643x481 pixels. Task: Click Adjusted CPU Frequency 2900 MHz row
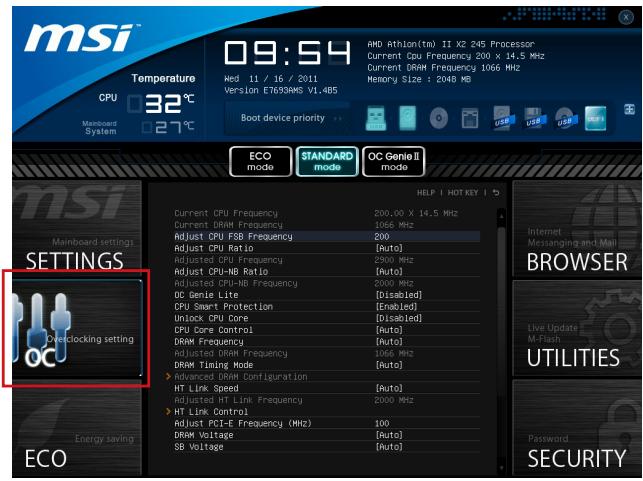point(327,260)
